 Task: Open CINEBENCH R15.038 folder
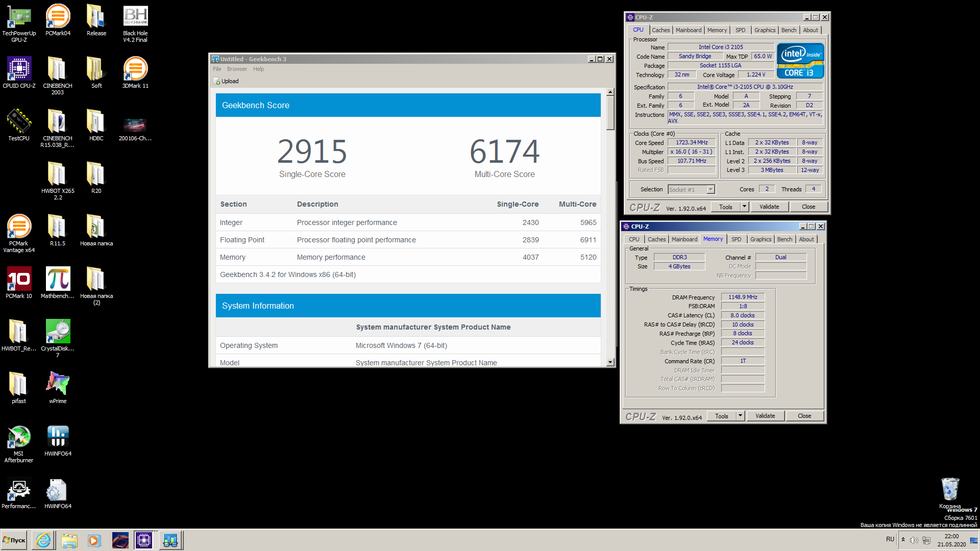58,128
